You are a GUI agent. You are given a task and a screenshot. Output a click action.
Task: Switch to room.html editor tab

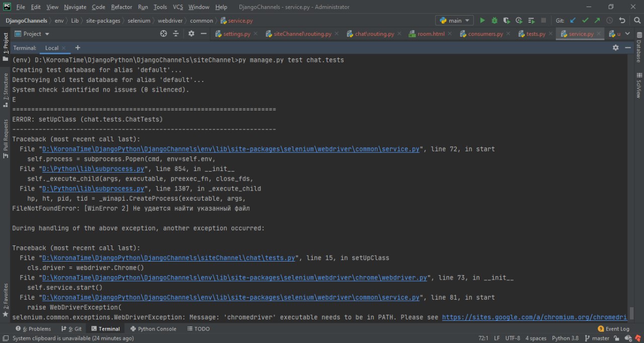tap(431, 34)
